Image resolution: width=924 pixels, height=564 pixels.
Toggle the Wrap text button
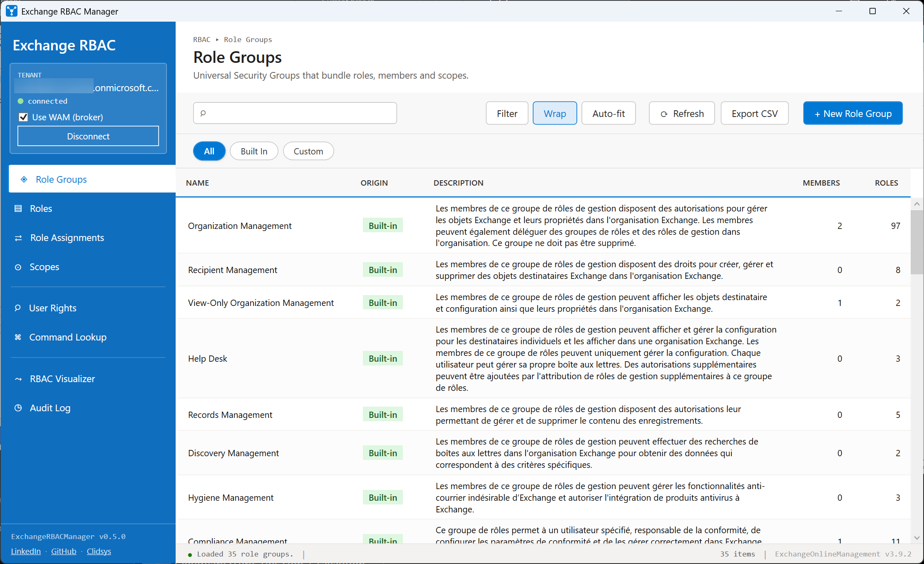tap(555, 113)
